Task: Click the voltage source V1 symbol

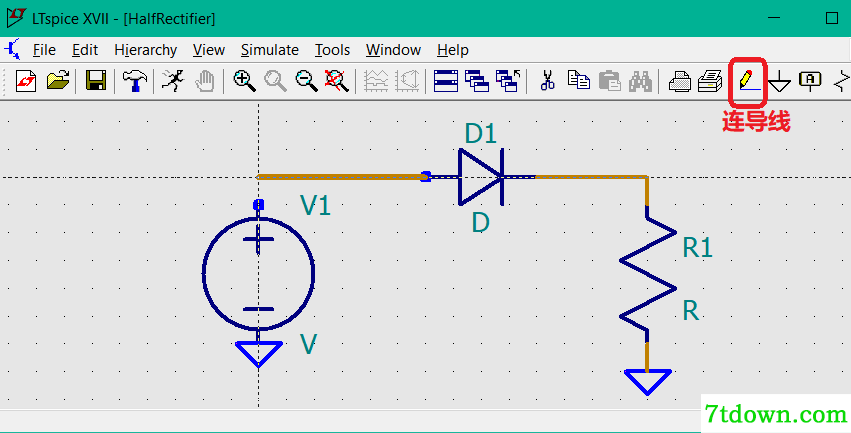Action: tap(258, 273)
